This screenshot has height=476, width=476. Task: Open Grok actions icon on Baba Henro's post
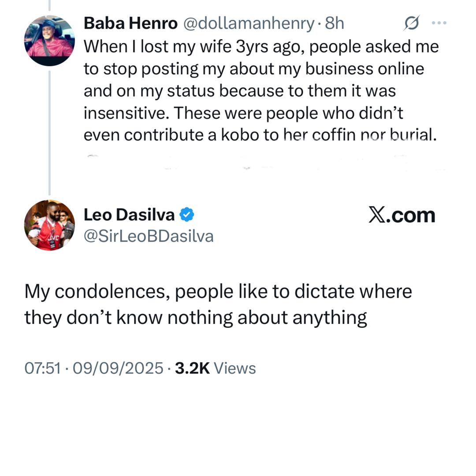coord(411,23)
